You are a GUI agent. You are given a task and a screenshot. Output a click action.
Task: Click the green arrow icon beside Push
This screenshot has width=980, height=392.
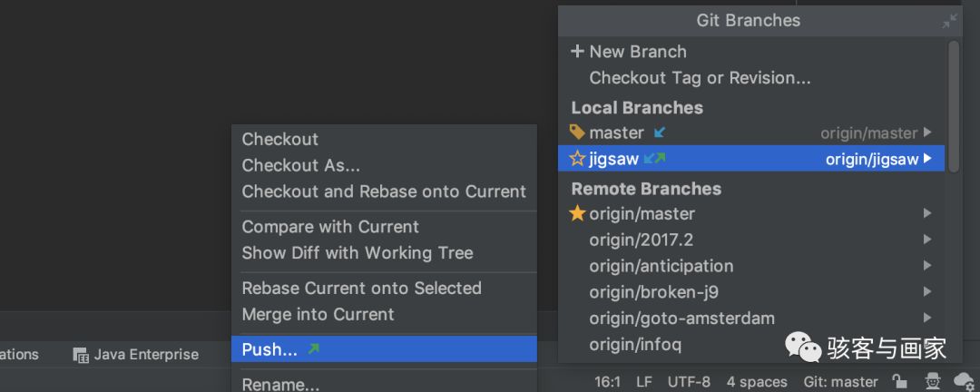[x=314, y=349]
